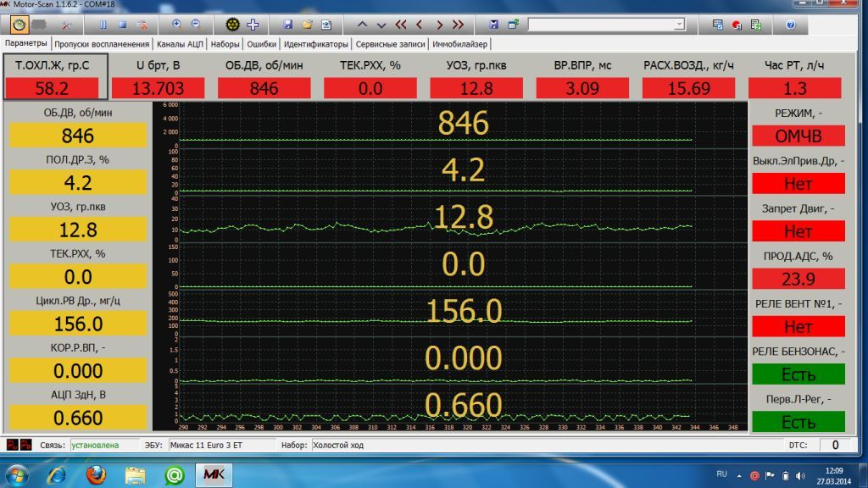The image size is (868, 488).
Task: Pause data recording with pause icon
Action: 103,25
